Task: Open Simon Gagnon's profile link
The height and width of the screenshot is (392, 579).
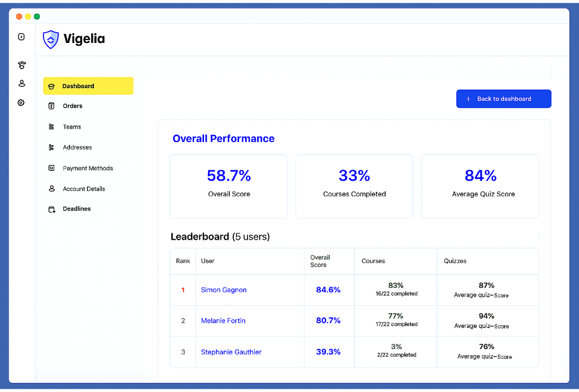Action: click(224, 290)
